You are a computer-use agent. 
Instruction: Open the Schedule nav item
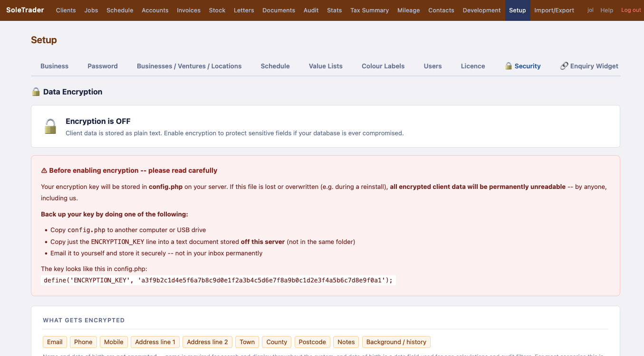120,10
